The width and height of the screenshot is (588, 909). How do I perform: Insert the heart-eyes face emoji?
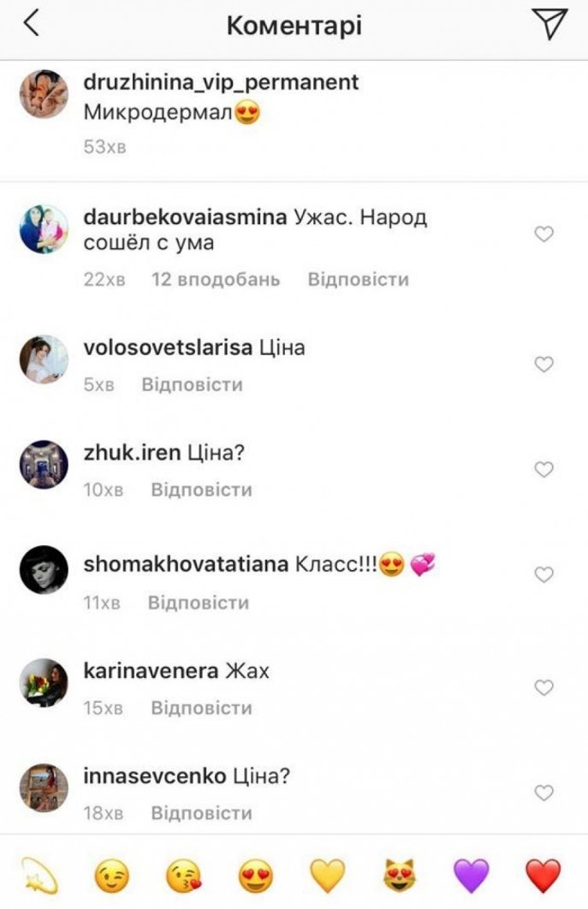[x=256, y=876]
